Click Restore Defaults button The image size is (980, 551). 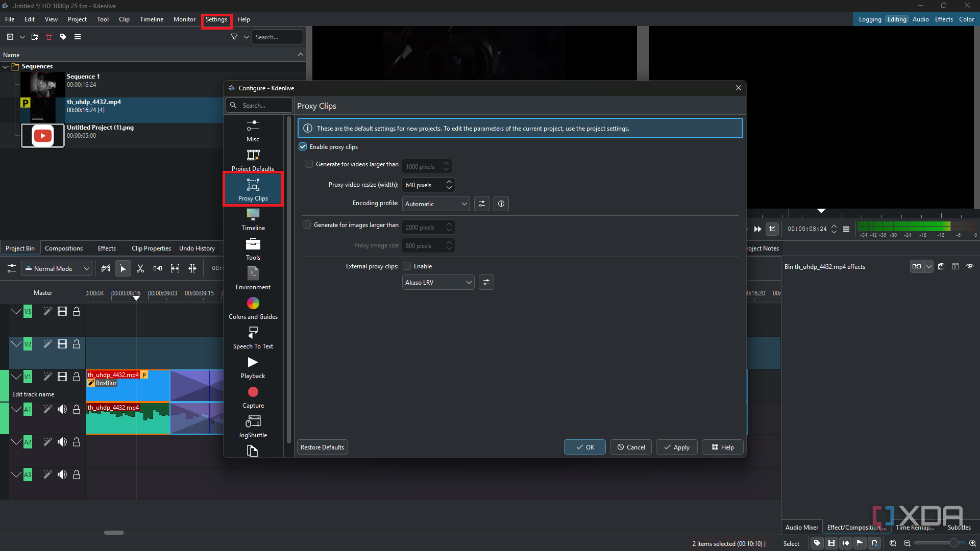[x=323, y=447]
